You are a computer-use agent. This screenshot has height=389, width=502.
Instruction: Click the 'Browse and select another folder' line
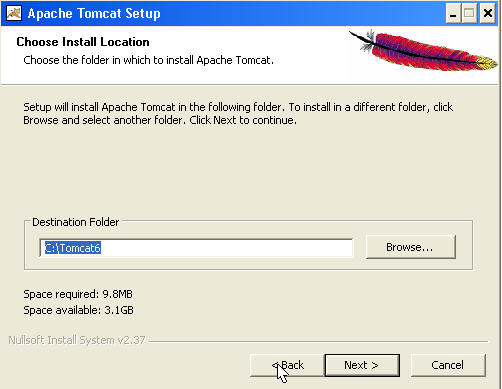point(160,120)
